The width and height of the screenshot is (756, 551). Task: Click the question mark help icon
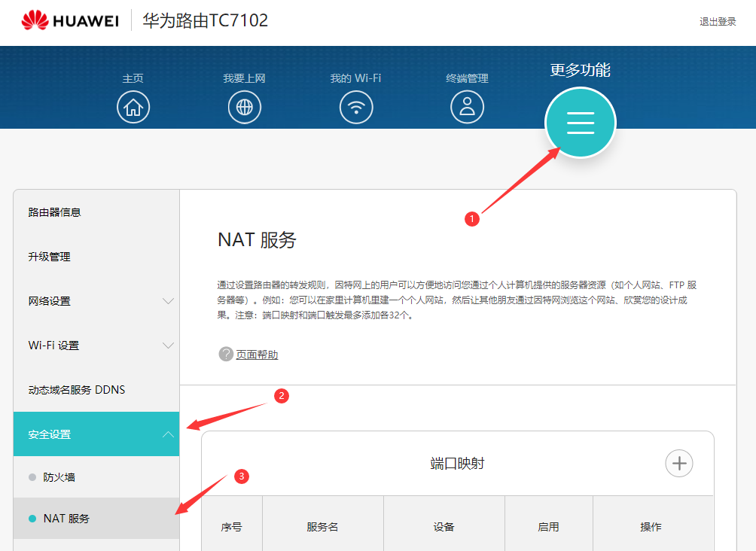(226, 355)
